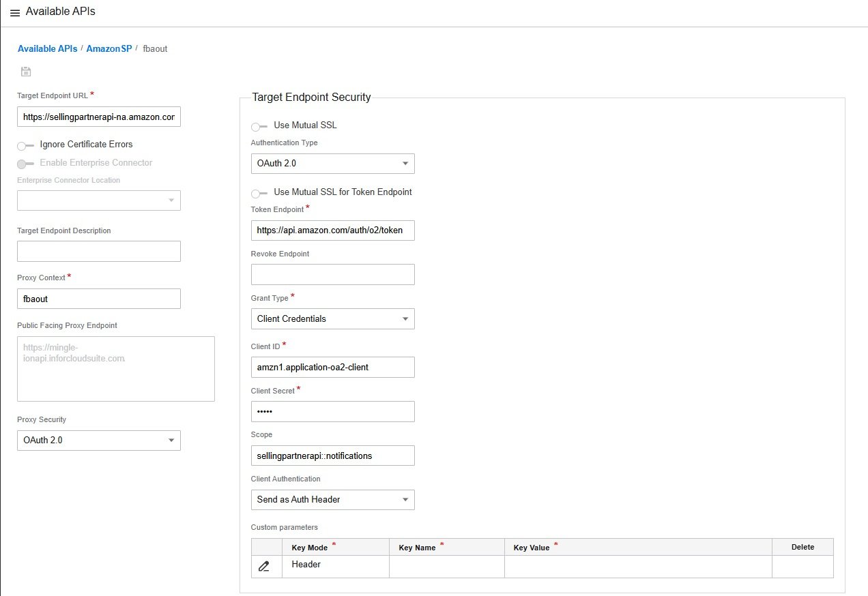Click the Target Endpoint Description field
Screen dimensions: 868x596
[98, 251]
